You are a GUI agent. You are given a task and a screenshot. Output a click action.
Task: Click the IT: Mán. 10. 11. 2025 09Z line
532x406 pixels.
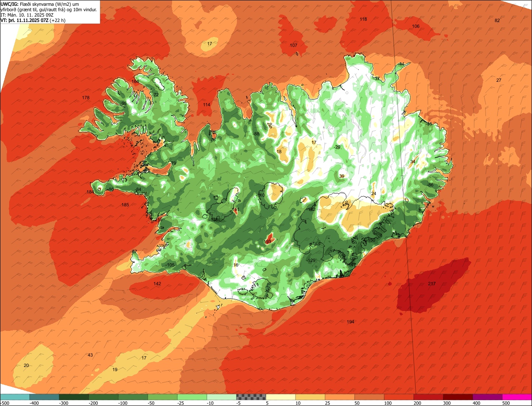(x=27, y=15)
